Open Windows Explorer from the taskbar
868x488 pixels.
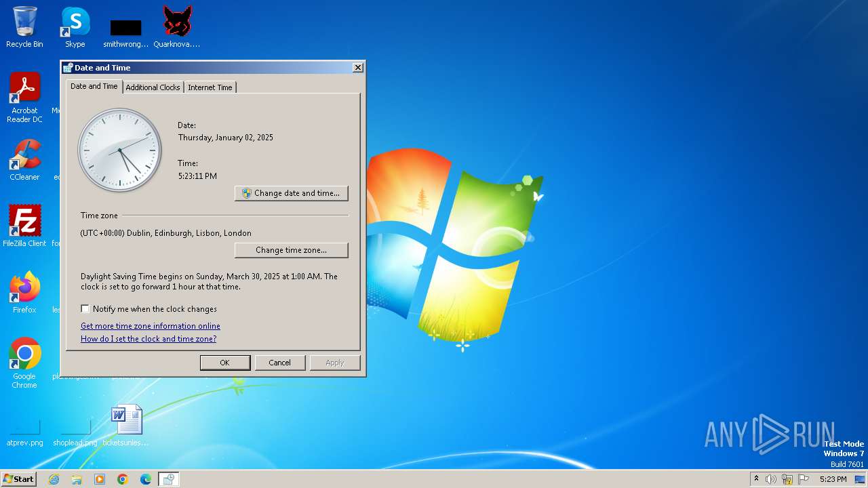[77, 479]
